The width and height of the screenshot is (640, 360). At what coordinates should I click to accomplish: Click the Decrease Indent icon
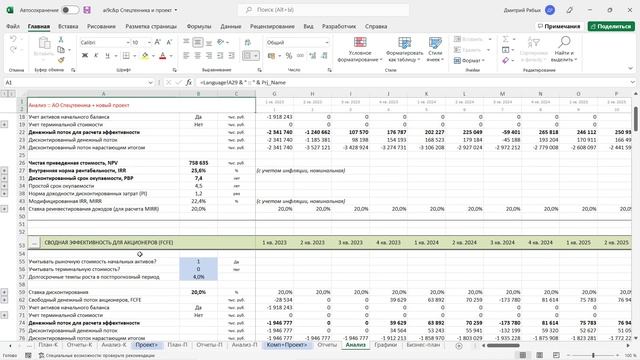click(x=220, y=56)
